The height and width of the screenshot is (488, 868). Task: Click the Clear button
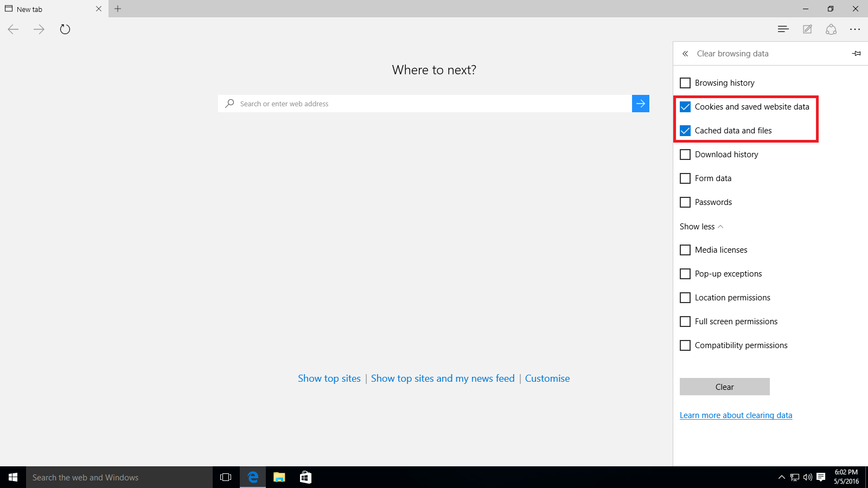tap(725, 387)
